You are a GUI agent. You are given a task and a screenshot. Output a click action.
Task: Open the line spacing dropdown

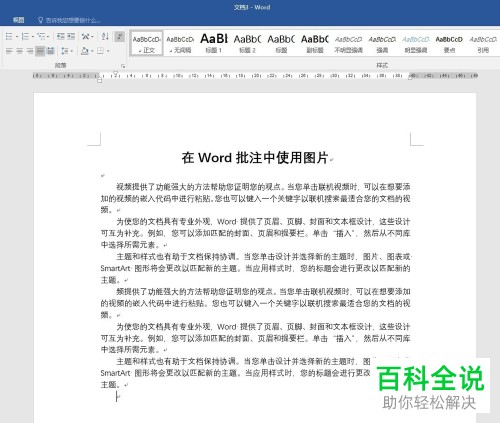pyautogui.click(x=67, y=51)
